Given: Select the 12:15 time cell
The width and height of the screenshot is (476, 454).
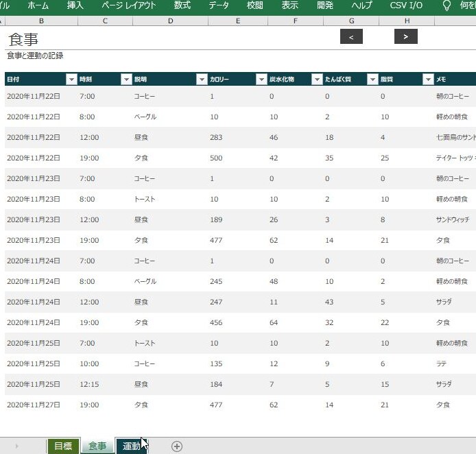Looking at the screenshot, I should (89, 385).
